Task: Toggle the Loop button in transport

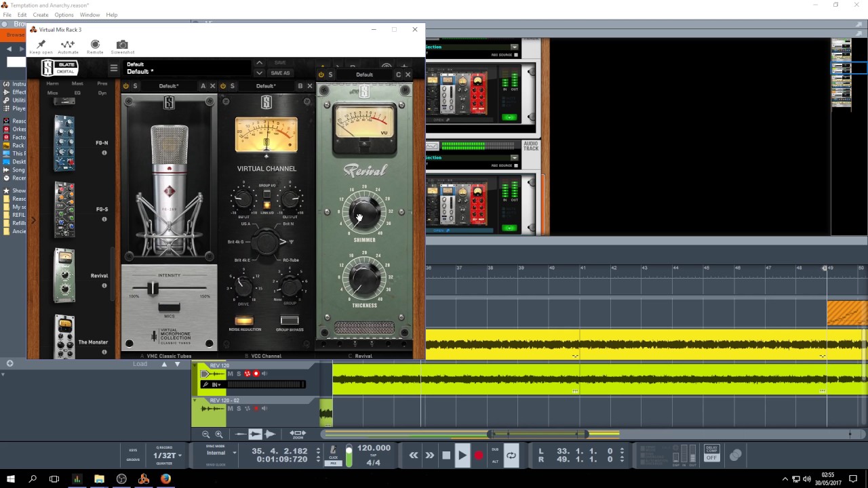Action: (x=511, y=455)
